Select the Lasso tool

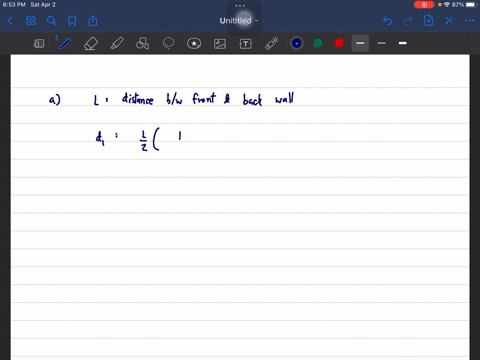point(168,44)
